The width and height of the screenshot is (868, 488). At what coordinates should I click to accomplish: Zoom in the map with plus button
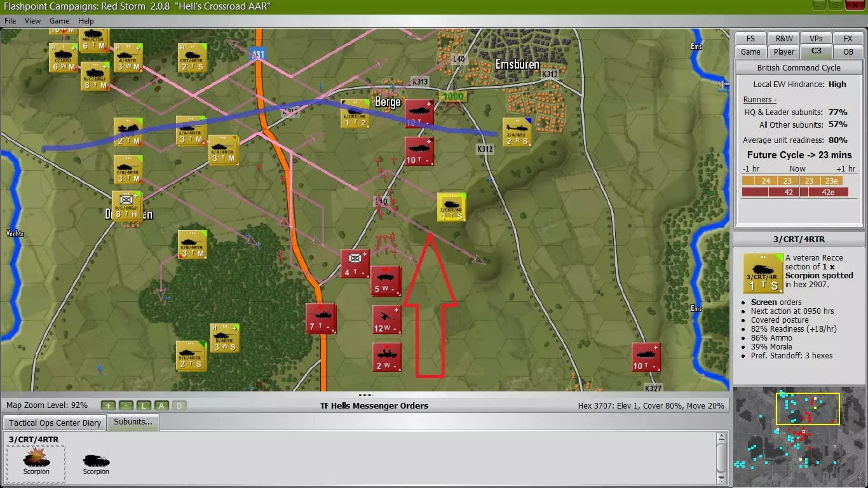point(108,405)
